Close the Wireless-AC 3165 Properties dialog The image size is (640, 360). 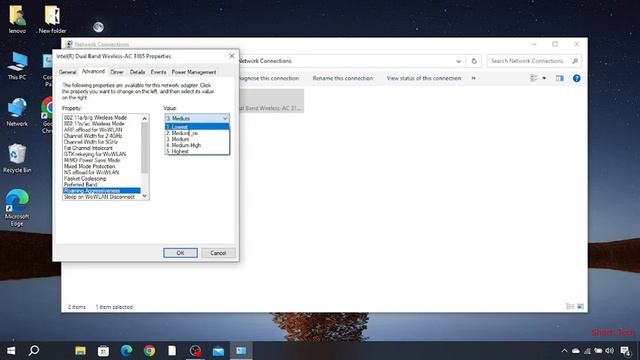pos(231,56)
